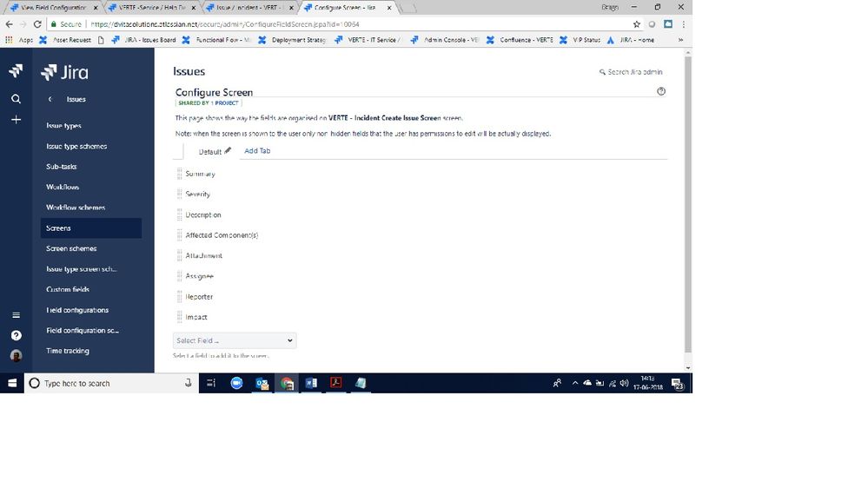Open the hamburger app switcher icon
The image size is (868, 488).
pyautogui.click(x=16, y=315)
